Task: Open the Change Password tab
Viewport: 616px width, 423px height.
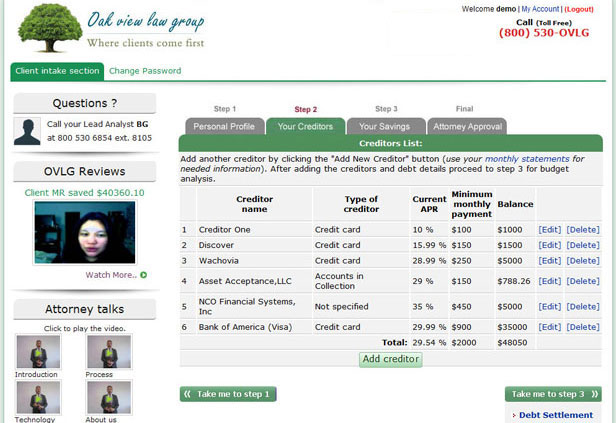Action: [x=145, y=71]
